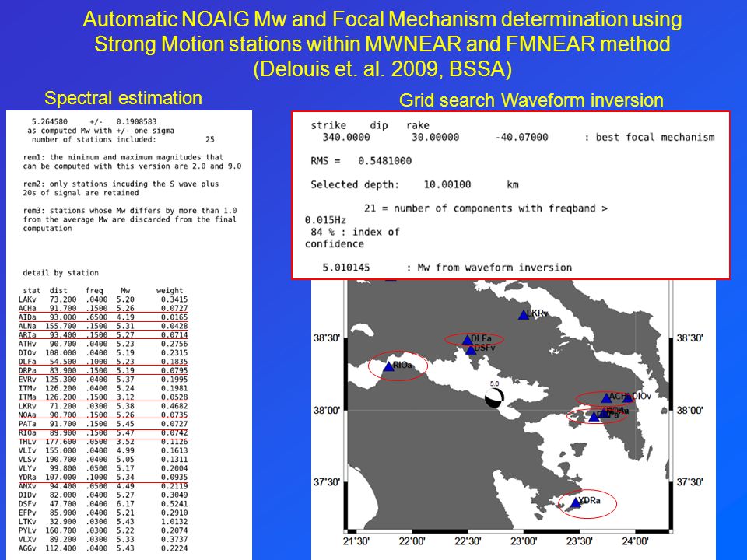Select the DLFa station triangle on the map
Screen dimensions: 747x560
pos(468,340)
